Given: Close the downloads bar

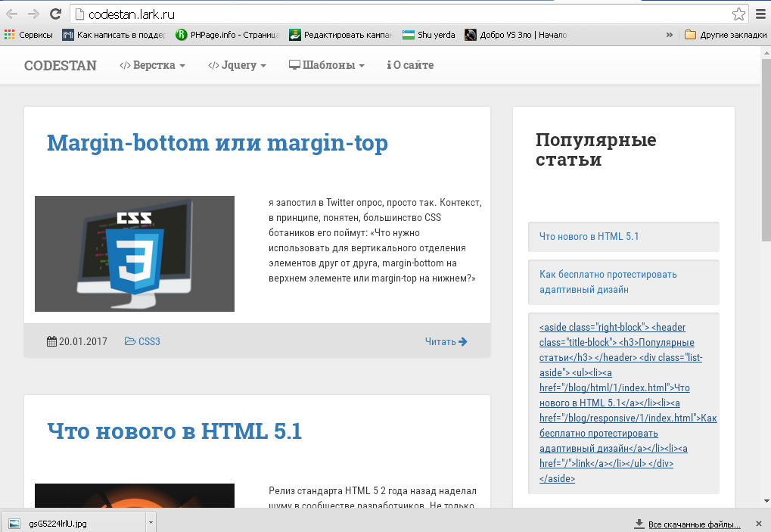Looking at the screenshot, I should 759,524.
